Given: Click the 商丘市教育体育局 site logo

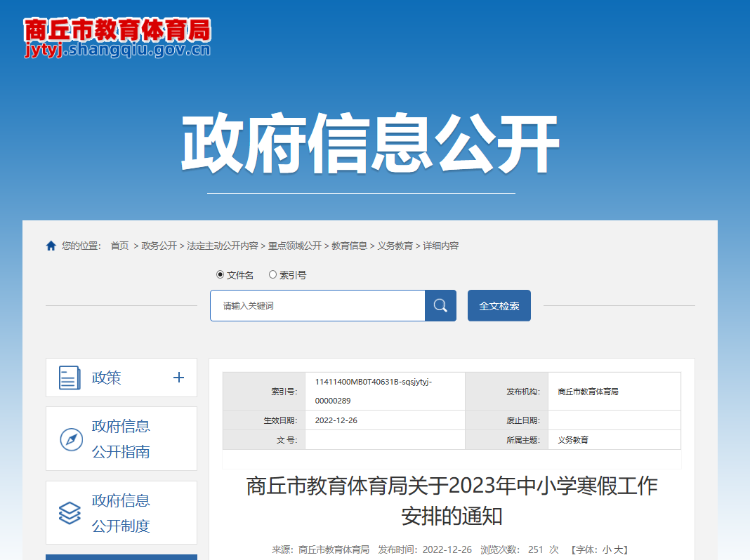Looking at the screenshot, I should coord(118,38).
